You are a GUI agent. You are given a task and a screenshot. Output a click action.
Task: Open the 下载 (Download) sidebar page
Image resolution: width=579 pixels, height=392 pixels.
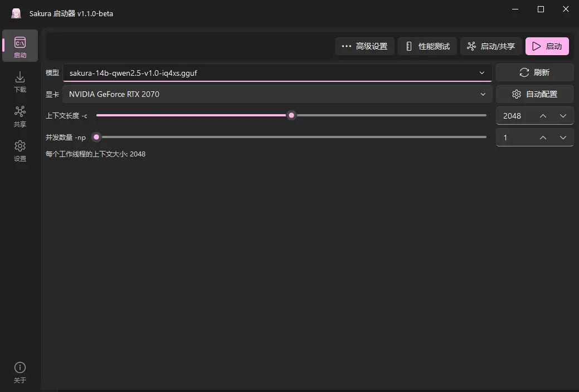tap(20, 81)
